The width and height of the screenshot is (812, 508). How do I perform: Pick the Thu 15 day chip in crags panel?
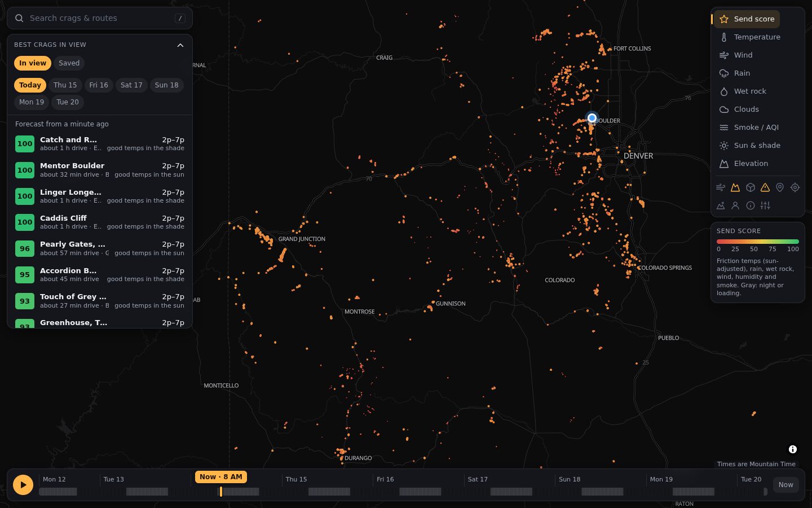point(65,85)
